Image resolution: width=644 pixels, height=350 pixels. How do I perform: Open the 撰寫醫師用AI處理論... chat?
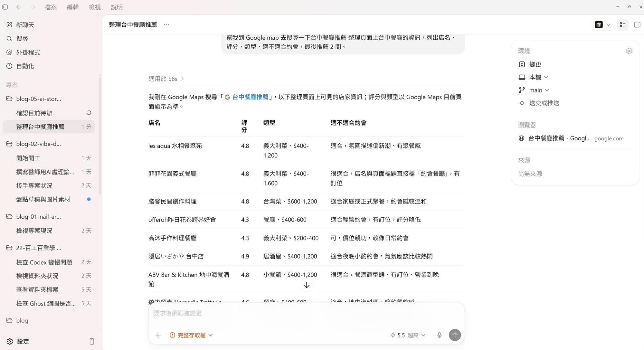(48, 172)
